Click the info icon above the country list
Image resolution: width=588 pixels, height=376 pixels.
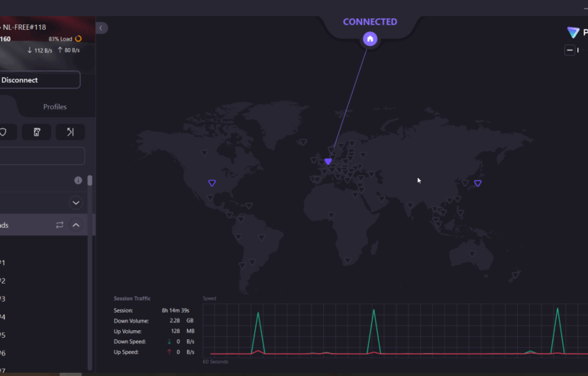(78, 180)
